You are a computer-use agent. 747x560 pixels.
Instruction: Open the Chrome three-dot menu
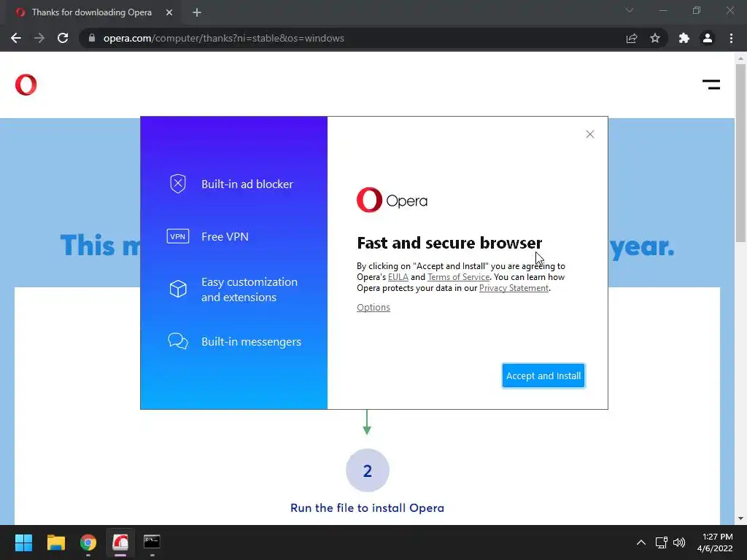coord(731,38)
